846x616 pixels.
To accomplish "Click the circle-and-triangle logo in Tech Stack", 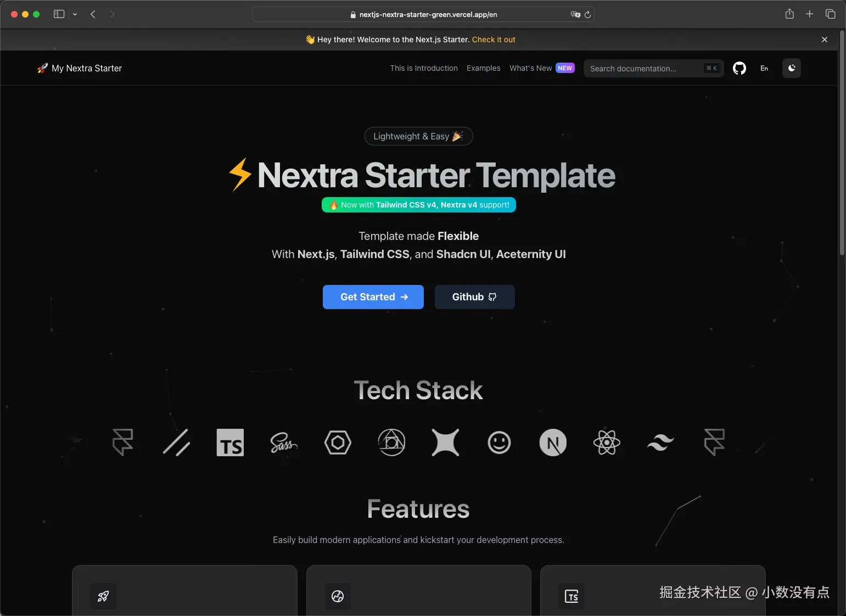I will (392, 443).
